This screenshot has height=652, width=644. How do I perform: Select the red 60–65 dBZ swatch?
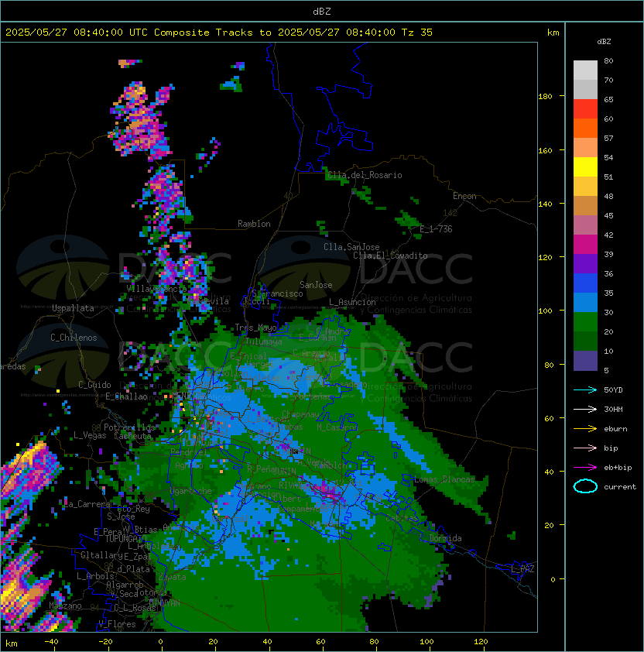pyautogui.click(x=585, y=109)
